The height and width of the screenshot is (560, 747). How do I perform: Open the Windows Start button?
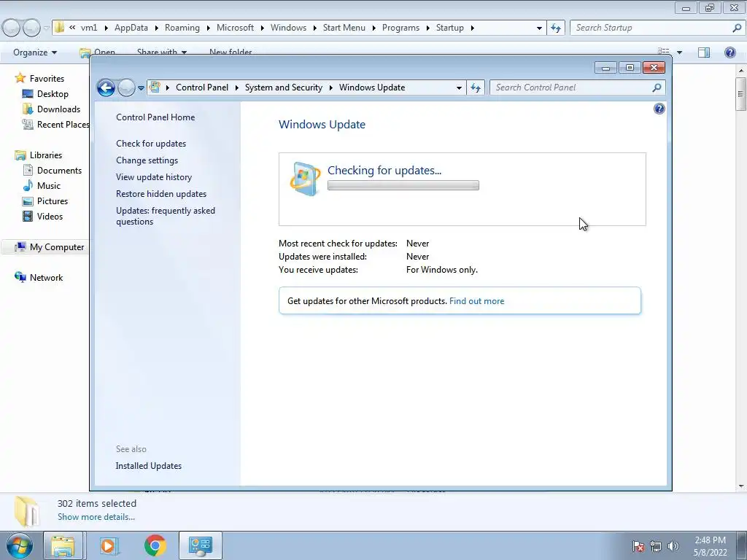[x=19, y=545]
